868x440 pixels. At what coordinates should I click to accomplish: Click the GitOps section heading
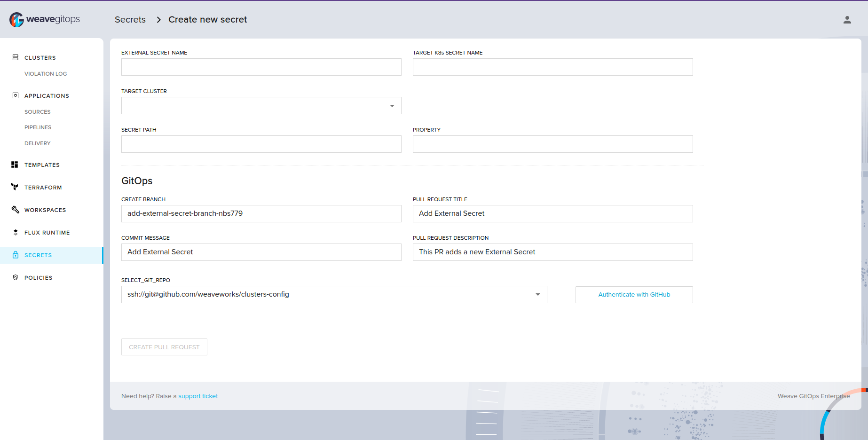click(x=137, y=181)
